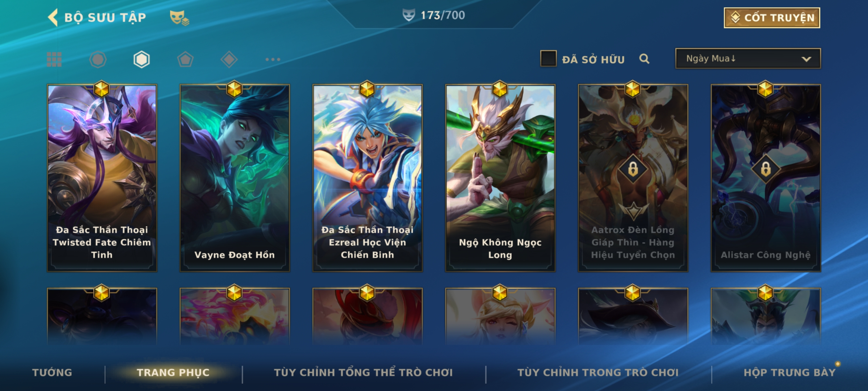Select the circular rarity filter icon
Screen dimensions: 868x391
click(98, 59)
